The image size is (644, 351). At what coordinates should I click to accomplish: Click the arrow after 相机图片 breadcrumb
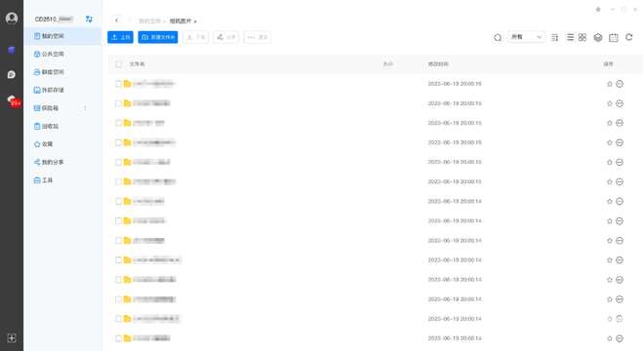(195, 20)
